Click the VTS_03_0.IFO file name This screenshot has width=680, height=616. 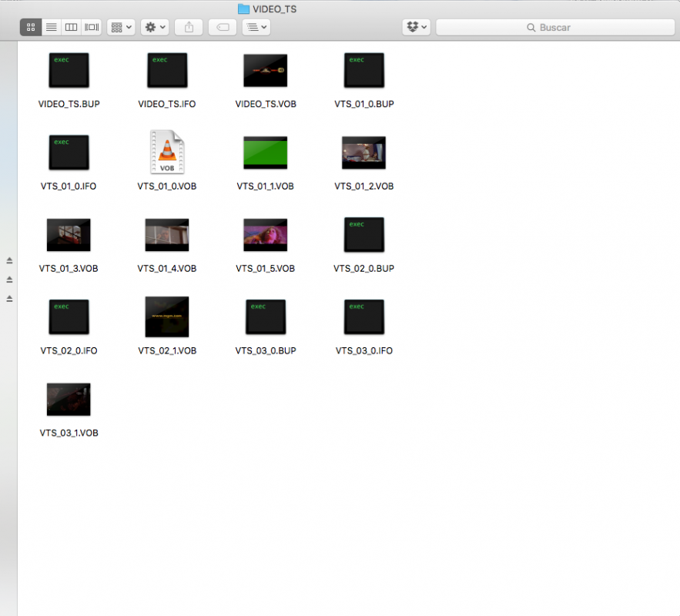pyautogui.click(x=364, y=350)
